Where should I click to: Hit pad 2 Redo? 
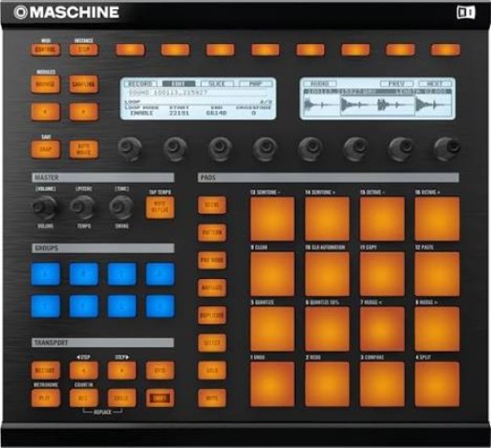click(328, 384)
